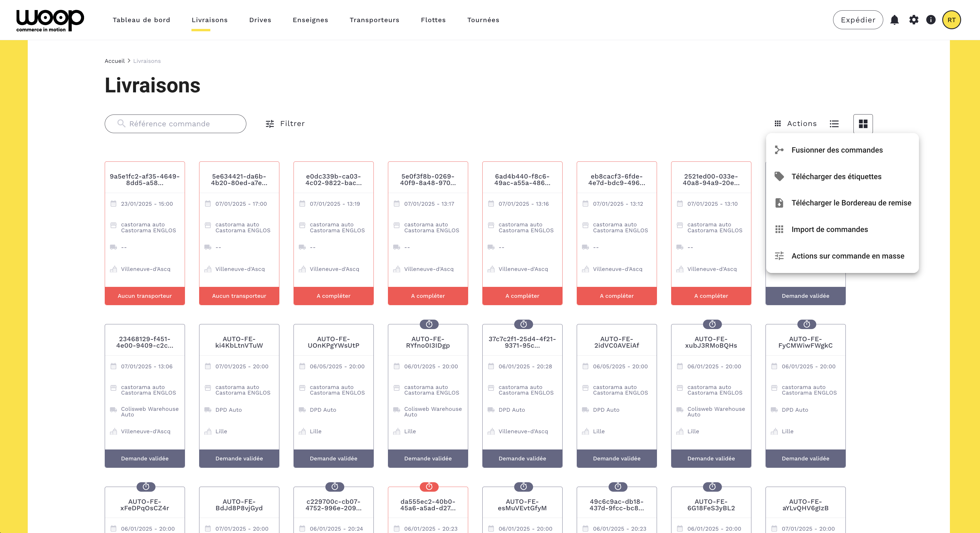Viewport: 980px width, 533px height.
Task: Switch to list view
Action: click(x=834, y=124)
